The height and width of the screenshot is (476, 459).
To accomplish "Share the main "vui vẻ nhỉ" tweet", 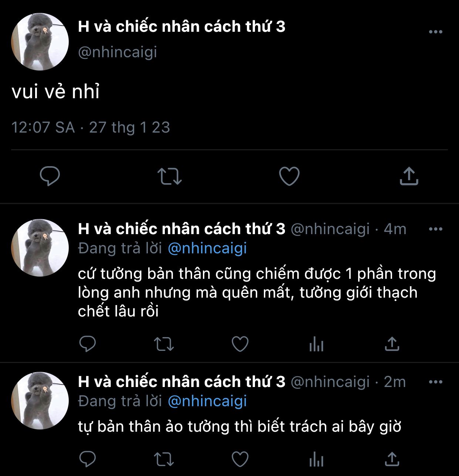I will click(409, 176).
